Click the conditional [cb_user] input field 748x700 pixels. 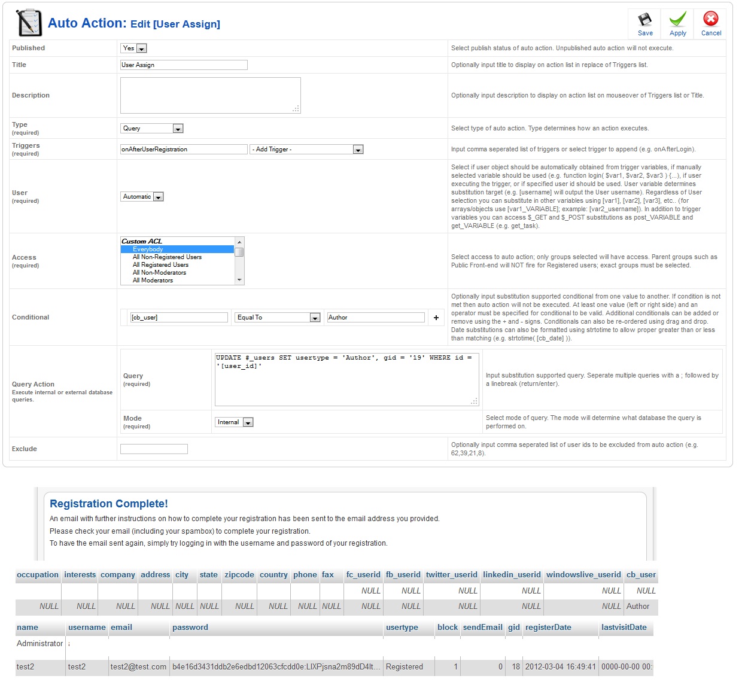[x=179, y=318]
